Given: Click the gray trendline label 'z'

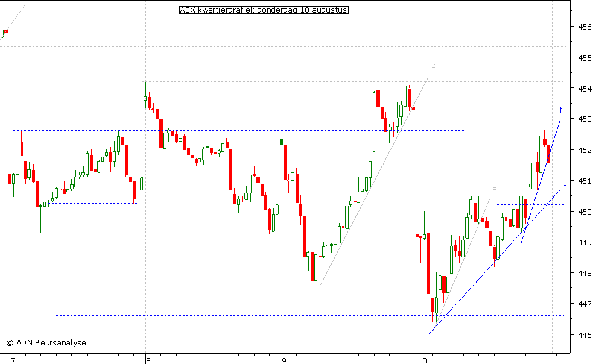Looking at the screenshot, I should click(433, 66).
